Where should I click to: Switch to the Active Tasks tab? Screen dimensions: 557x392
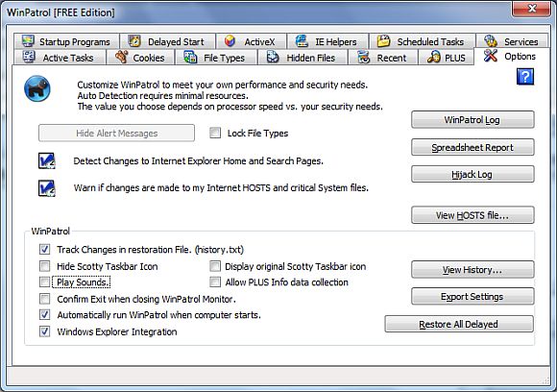[60, 58]
